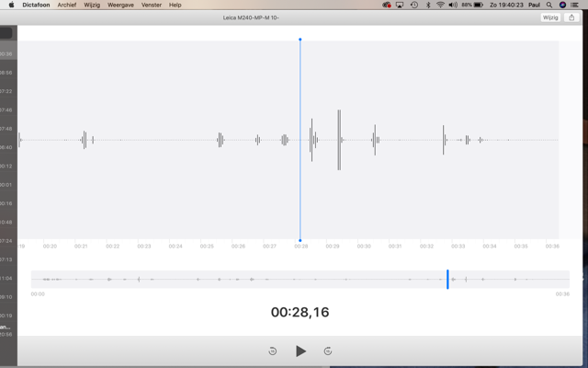Open Time Machine menu bar icon
588x368 pixels.
coord(413,5)
